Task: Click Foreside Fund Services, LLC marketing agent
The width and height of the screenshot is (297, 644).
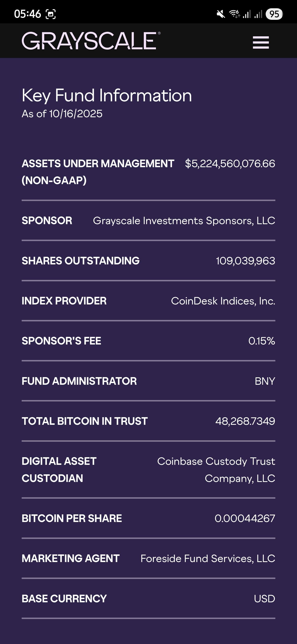Action: (x=207, y=559)
